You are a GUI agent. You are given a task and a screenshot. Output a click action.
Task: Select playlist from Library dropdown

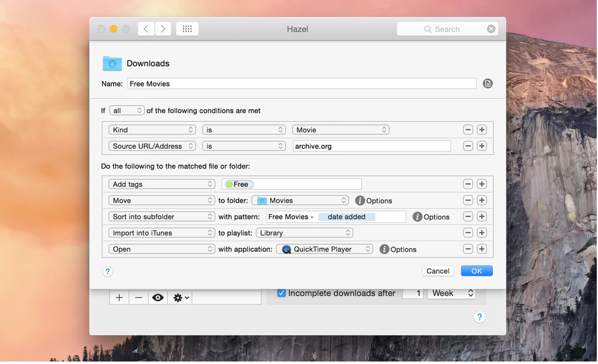click(304, 233)
